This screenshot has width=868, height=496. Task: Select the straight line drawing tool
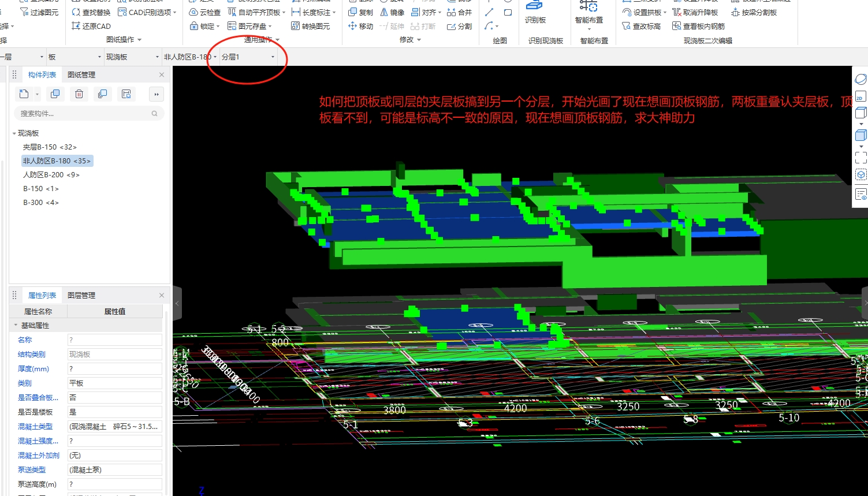pos(489,12)
